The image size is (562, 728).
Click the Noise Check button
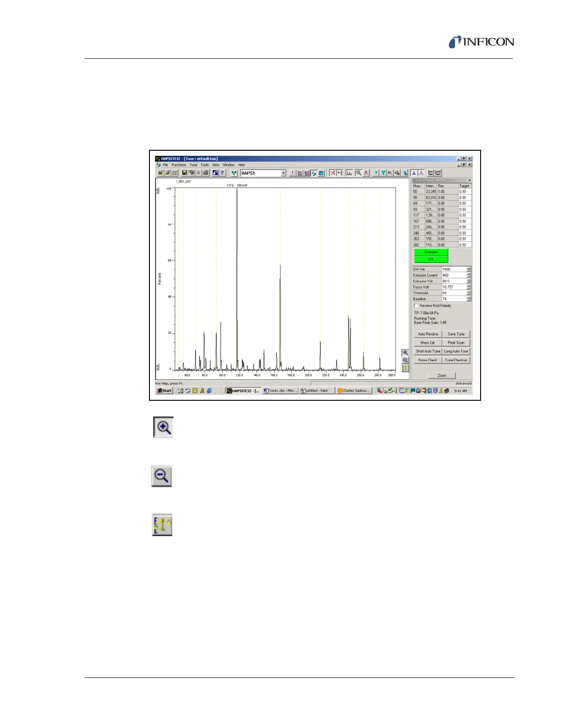(x=428, y=360)
